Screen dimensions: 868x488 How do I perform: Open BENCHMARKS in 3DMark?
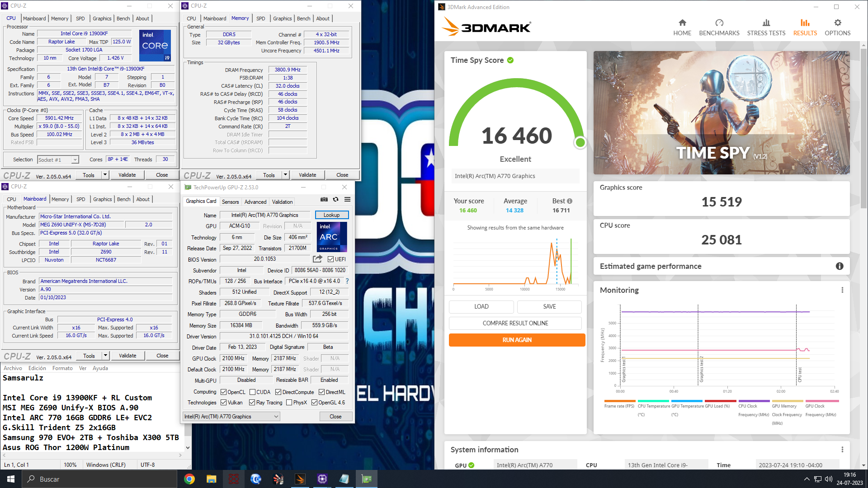tap(719, 27)
